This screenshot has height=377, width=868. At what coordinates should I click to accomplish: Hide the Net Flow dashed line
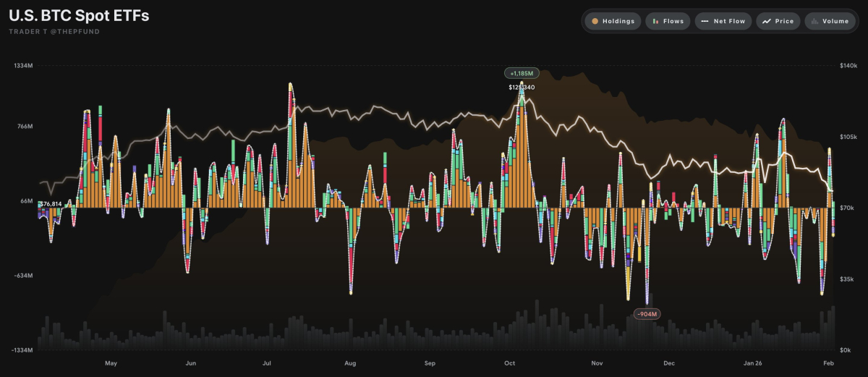723,21
